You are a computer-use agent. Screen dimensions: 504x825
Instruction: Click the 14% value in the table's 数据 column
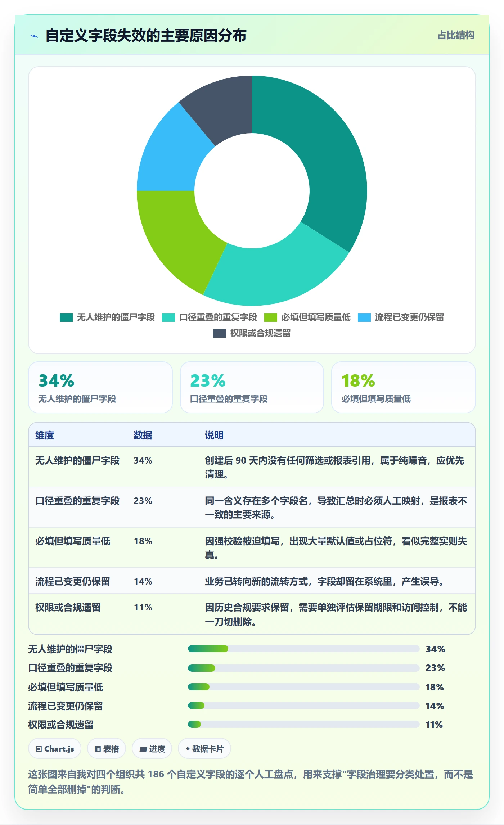[143, 581]
